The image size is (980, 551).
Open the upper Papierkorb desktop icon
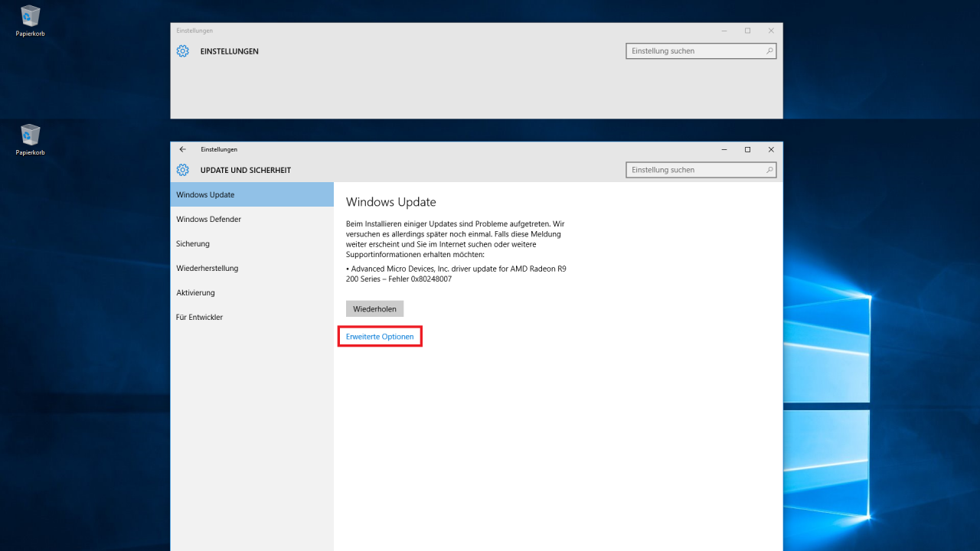click(x=31, y=21)
